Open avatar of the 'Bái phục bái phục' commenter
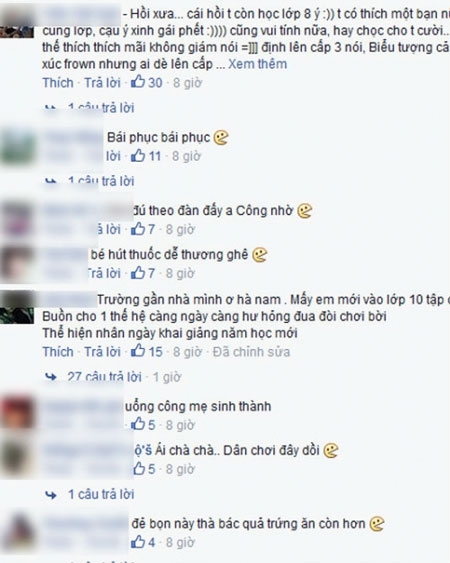Viewport: 450px width, 563px height. click(18, 146)
